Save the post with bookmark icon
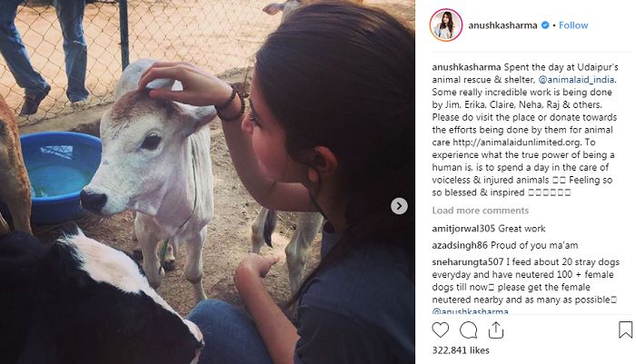The height and width of the screenshot is (364, 636). click(x=625, y=330)
